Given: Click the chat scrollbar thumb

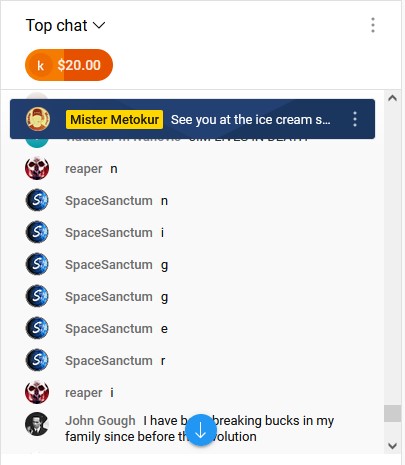Looking at the screenshot, I should coord(393,414).
